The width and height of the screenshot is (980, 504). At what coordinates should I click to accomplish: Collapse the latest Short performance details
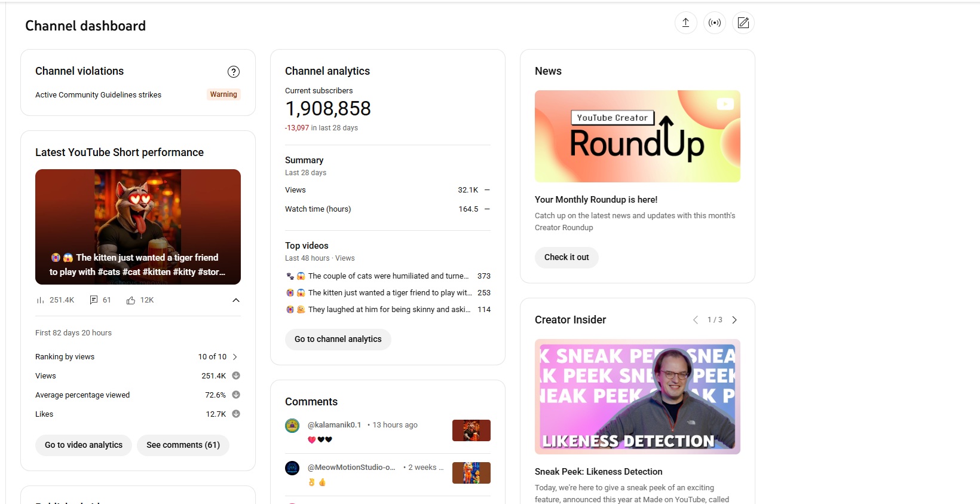(x=236, y=300)
